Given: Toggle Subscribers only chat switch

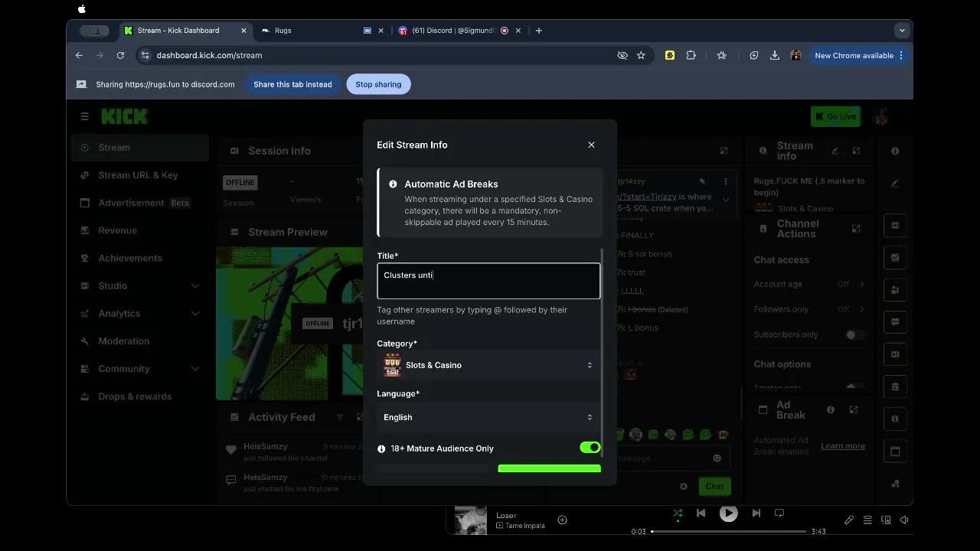Looking at the screenshot, I should click(x=854, y=334).
